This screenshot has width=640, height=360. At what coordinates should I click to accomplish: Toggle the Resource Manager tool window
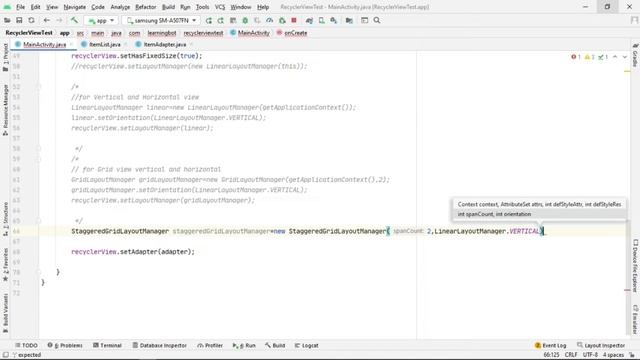[x=5, y=110]
